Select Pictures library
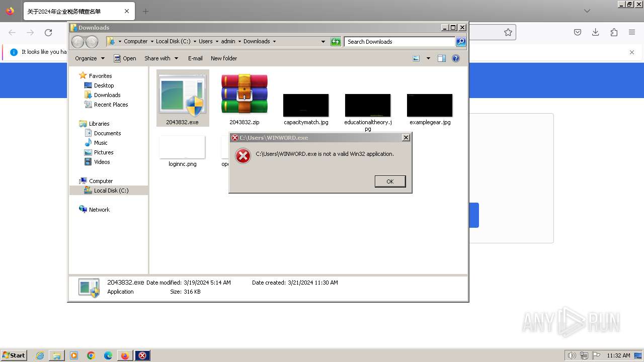644x362 pixels. (x=104, y=152)
